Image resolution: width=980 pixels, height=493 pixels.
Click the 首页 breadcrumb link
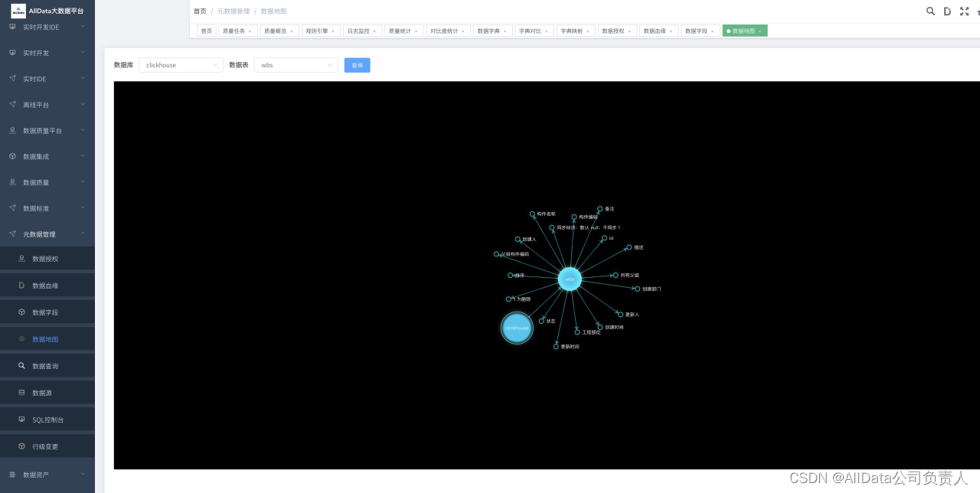(x=200, y=11)
